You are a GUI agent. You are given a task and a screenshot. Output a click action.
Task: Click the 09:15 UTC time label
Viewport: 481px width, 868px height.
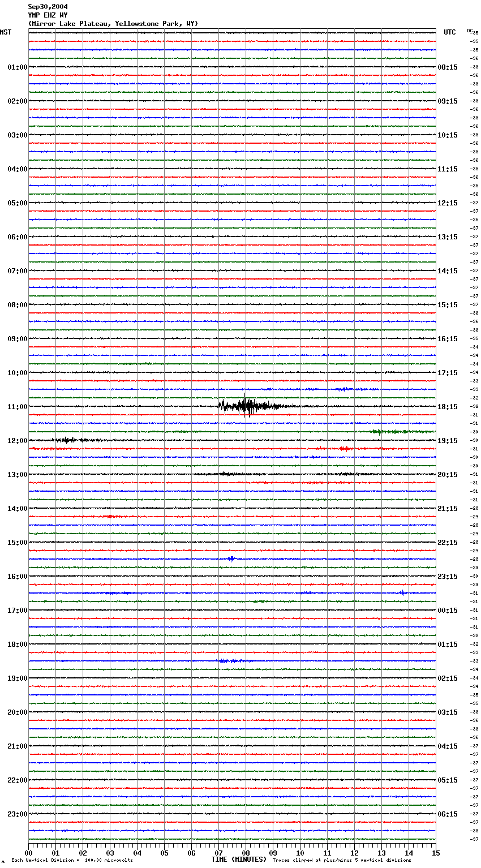coord(448,101)
